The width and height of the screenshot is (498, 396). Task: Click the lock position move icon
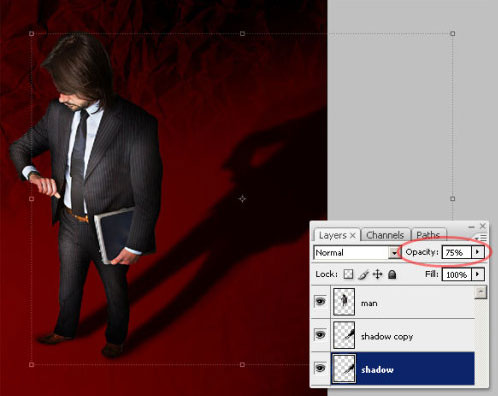pos(377,274)
